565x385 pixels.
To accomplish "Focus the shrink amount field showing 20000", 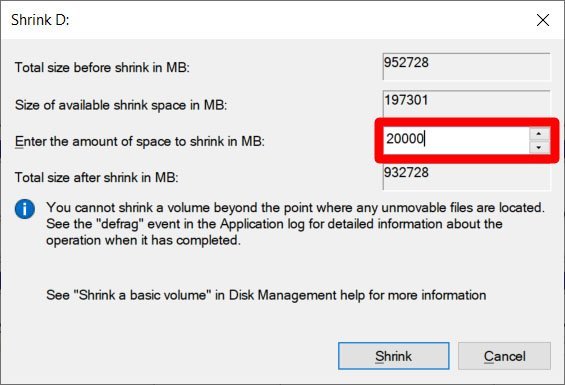I will [x=457, y=140].
